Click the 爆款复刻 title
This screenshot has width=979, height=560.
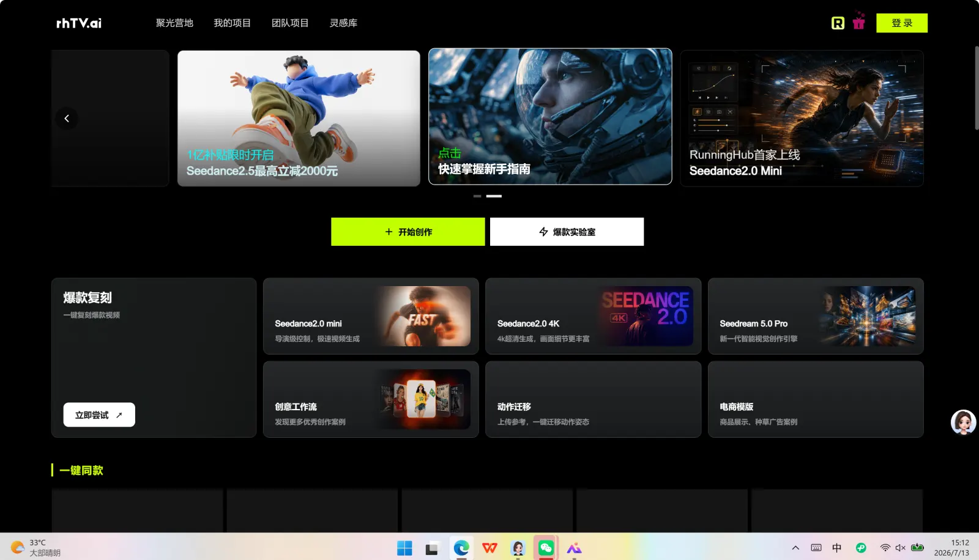tap(87, 298)
